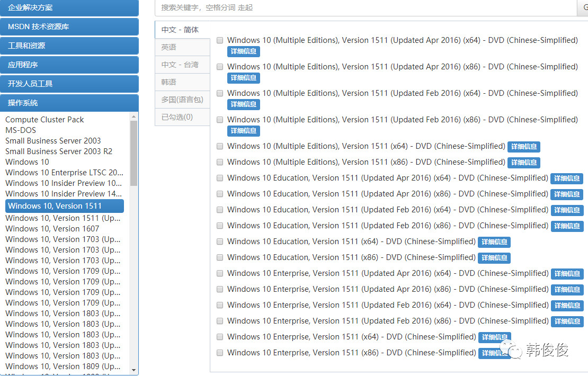Collapse the 操作系统 section

click(x=69, y=103)
